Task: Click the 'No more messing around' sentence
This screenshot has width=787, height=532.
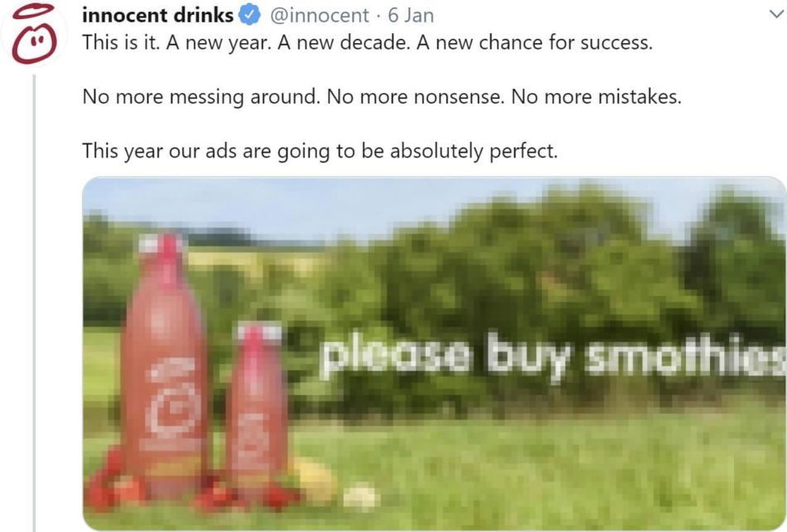Action: 200,96
